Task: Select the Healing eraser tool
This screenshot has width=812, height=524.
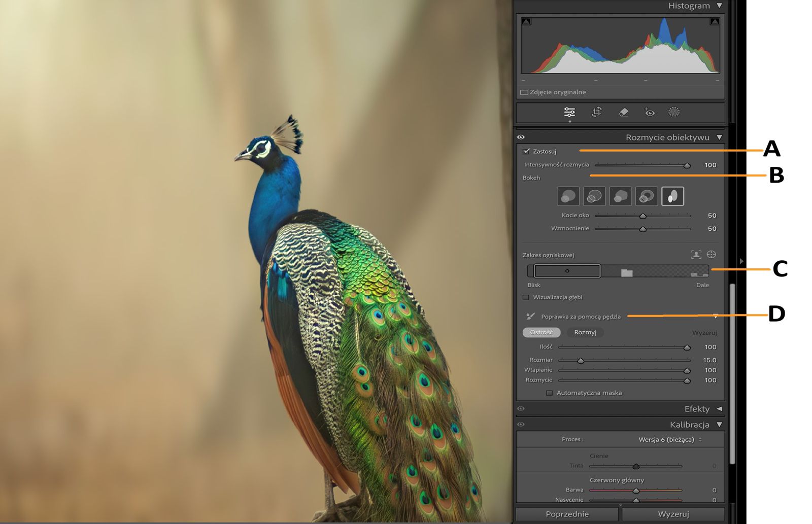Action: pyautogui.click(x=624, y=112)
